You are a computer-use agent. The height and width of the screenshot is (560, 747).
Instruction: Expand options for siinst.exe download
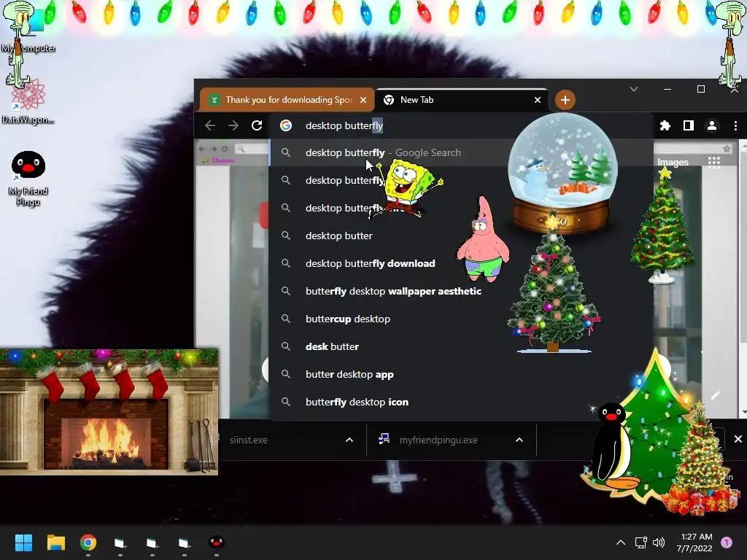349,440
